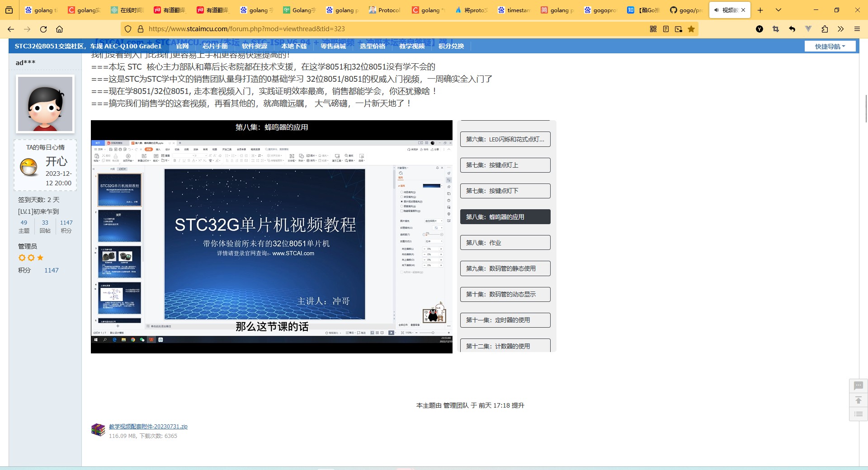
Task: Generate QR code for this page
Action: [653, 29]
